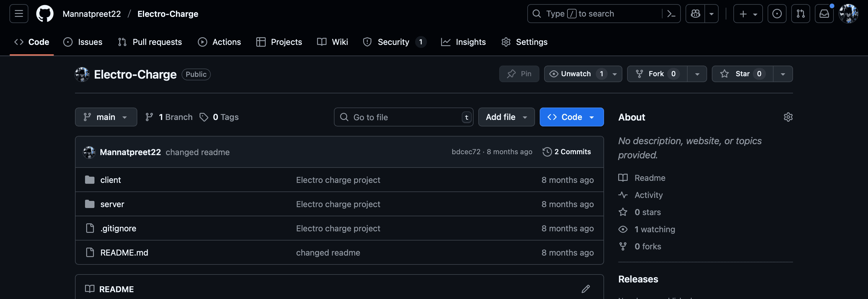Open commit bdcec72
Image resolution: width=868 pixels, height=299 pixels.
coord(466,152)
